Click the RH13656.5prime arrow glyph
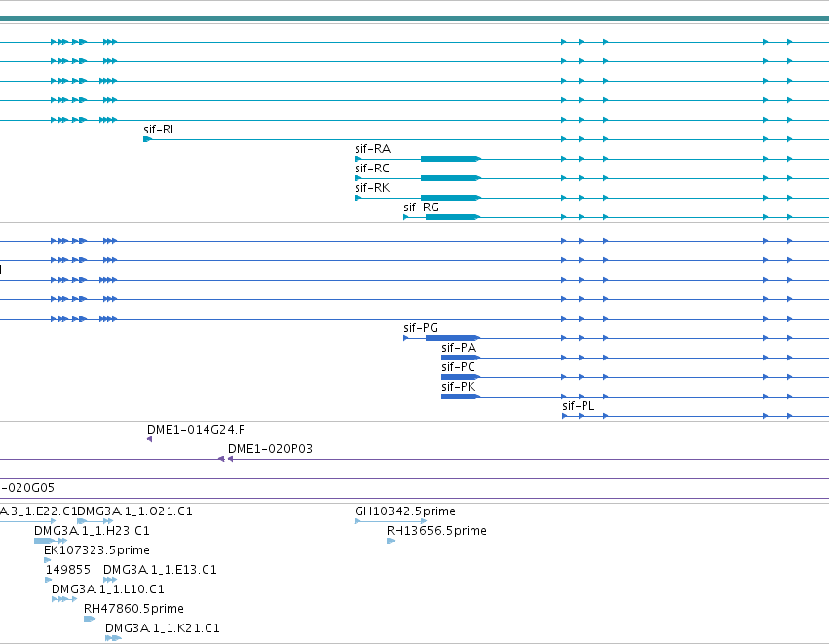The width and height of the screenshot is (829, 644). (x=391, y=541)
